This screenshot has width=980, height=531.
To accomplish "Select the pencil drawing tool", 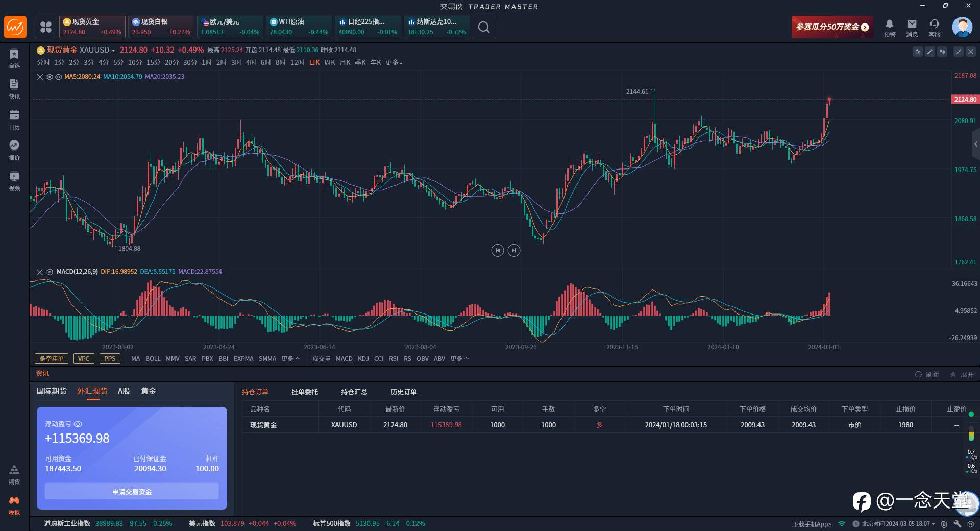I will click(x=930, y=52).
